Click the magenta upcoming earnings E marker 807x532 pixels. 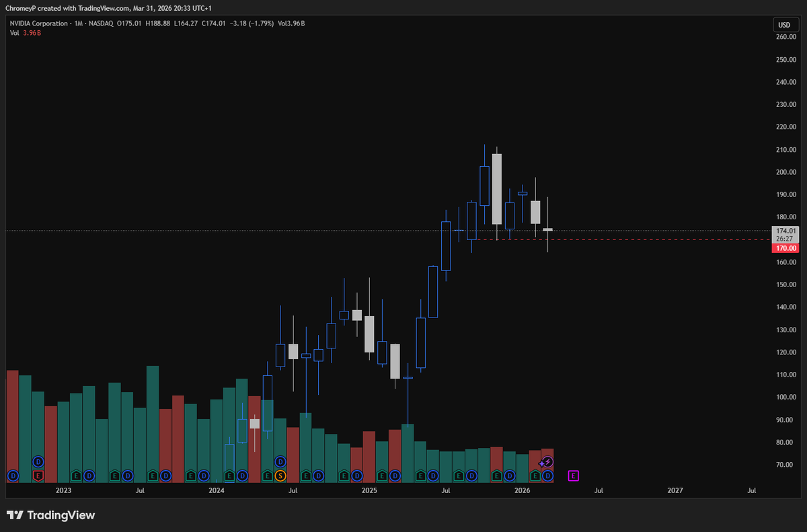click(x=573, y=476)
